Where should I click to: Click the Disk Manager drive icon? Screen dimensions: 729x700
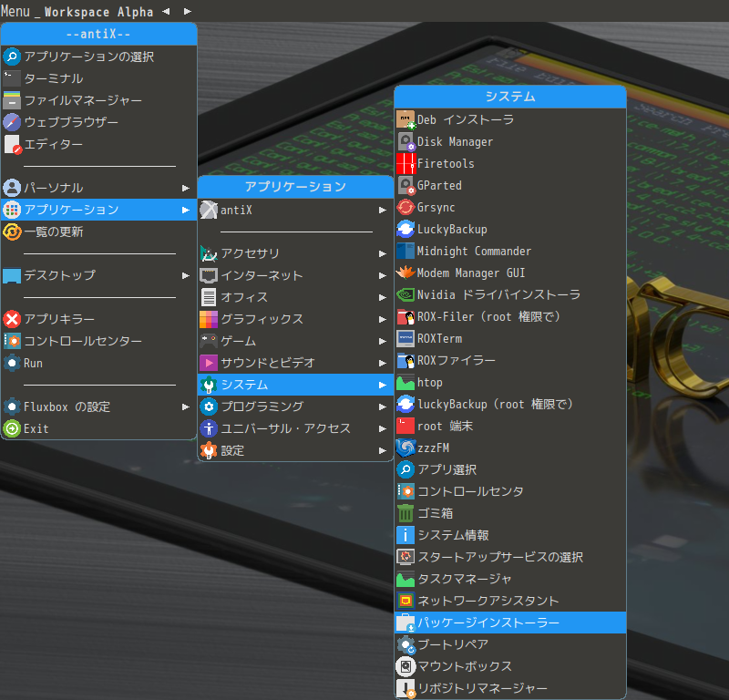click(x=406, y=141)
